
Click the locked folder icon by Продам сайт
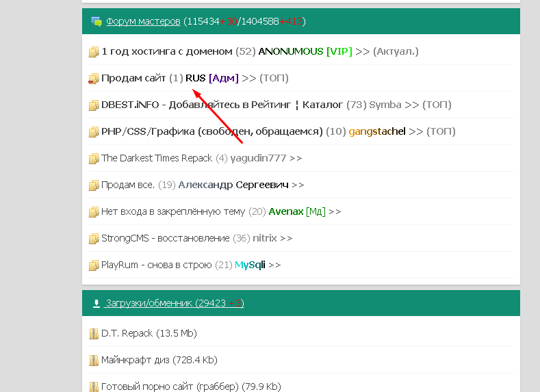pos(94,79)
